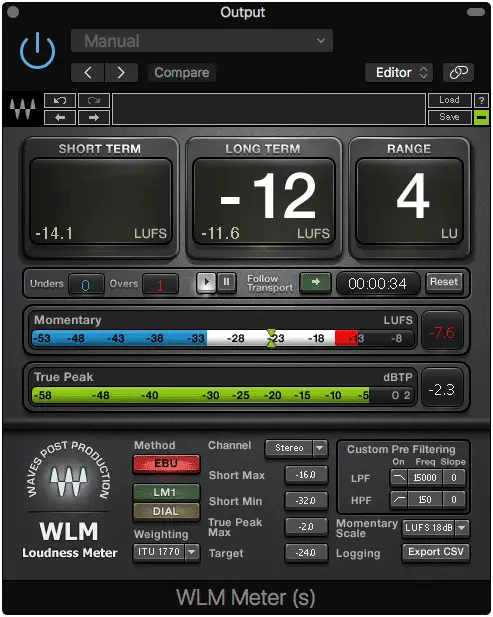Open help with the question mark icon

pos(481,100)
